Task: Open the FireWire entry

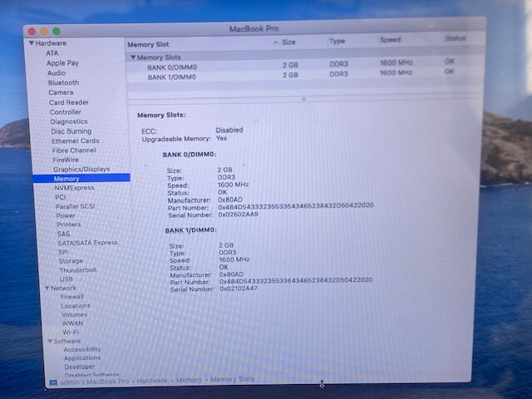Action: pos(66,160)
